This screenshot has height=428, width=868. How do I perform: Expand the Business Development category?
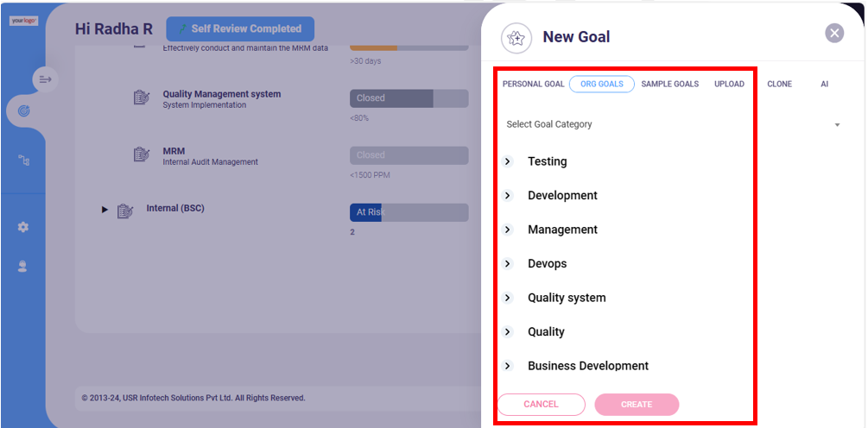coord(508,366)
